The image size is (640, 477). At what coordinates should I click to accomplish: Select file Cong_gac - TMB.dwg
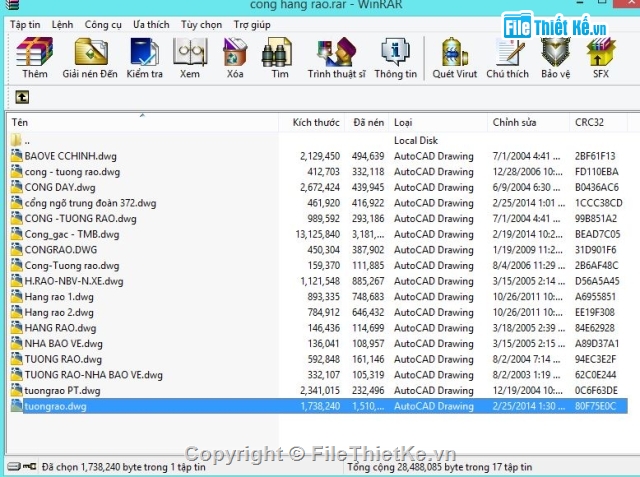tap(72, 235)
